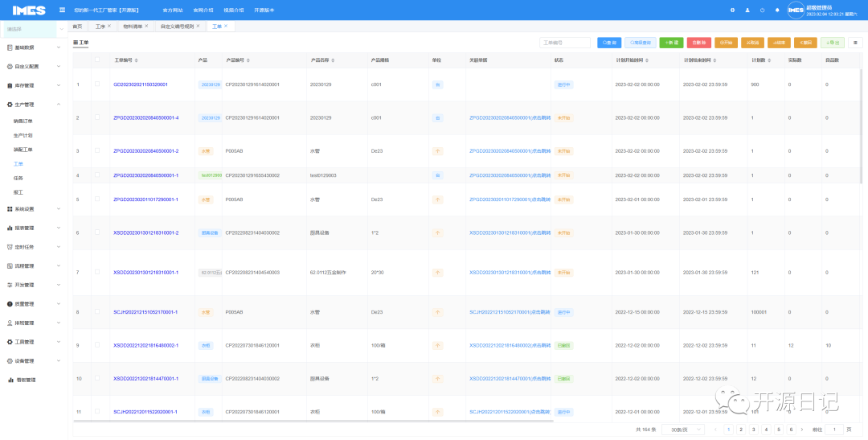Expand 自定义配置 menu chevron
The image size is (868, 440).
[59, 67]
